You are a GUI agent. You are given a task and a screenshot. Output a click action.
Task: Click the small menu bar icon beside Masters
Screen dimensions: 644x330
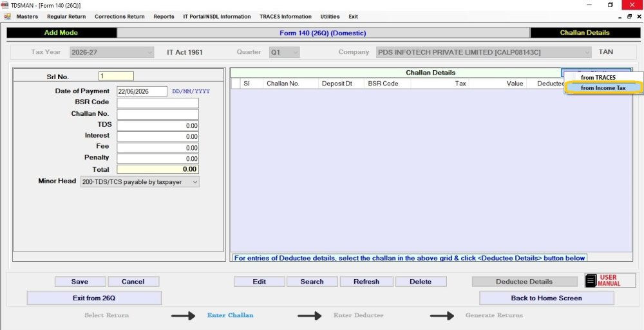tap(7, 17)
